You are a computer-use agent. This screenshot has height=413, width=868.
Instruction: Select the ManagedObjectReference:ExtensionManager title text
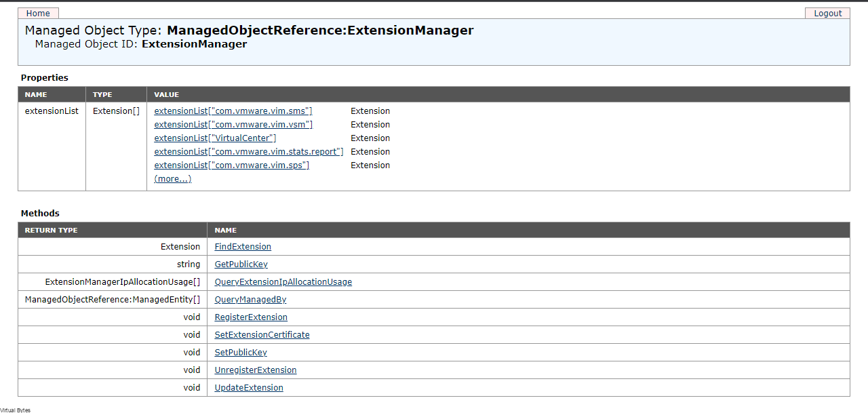tap(320, 30)
